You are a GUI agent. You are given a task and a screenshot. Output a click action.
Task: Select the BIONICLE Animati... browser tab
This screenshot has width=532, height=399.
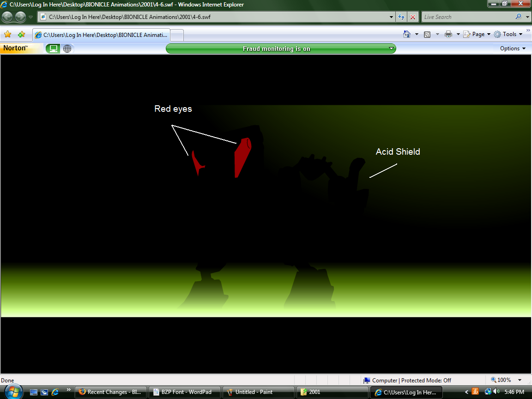tap(101, 35)
